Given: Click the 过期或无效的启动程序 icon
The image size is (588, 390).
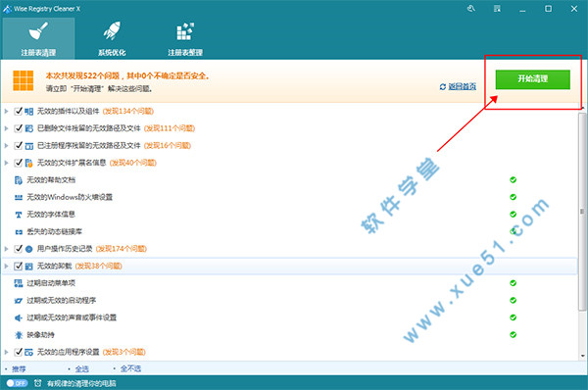Looking at the screenshot, I should 19,301.
